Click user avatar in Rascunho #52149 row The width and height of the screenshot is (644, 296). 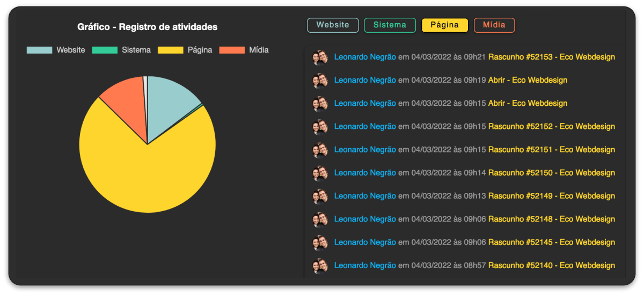320,196
